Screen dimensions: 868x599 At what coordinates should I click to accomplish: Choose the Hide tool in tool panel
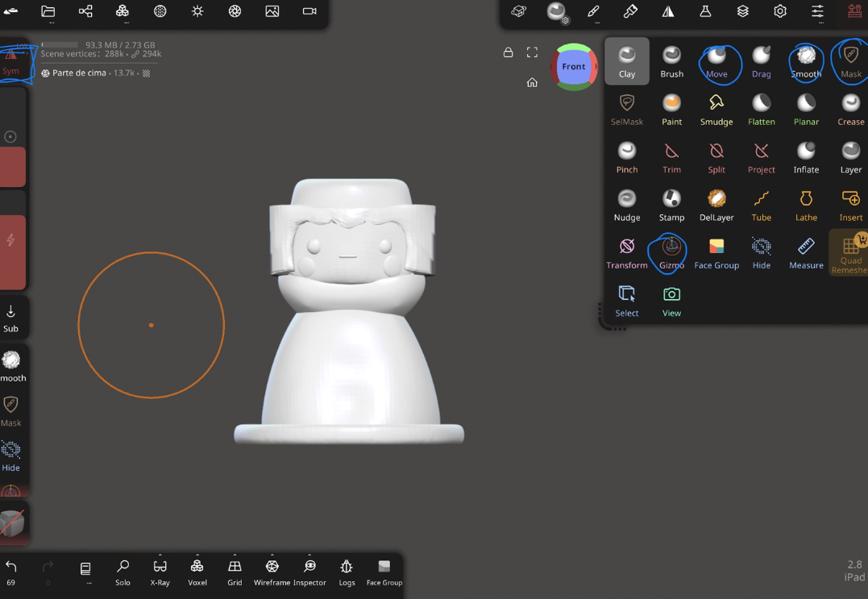(x=761, y=254)
